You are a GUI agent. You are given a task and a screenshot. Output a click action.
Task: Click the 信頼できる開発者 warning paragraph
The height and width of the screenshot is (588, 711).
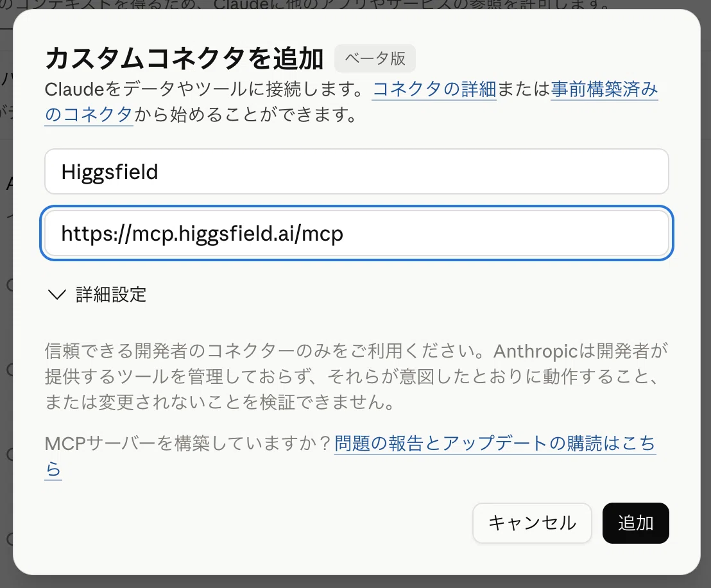click(x=356, y=376)
